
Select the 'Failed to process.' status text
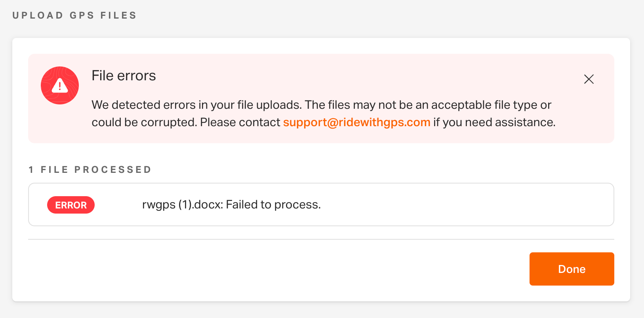click(273, 204)
